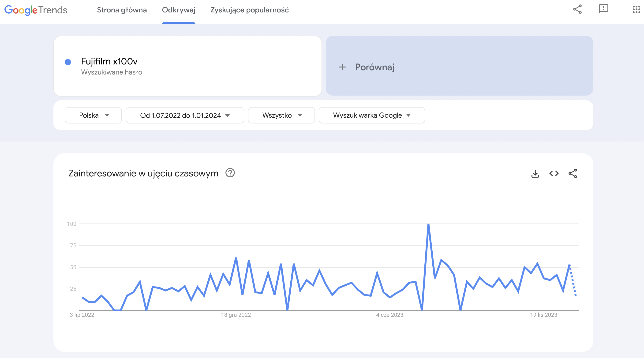
Task: Click the blue Fujifilm x100v color dot
Action: pyautogui.click(x=68, y=62)
